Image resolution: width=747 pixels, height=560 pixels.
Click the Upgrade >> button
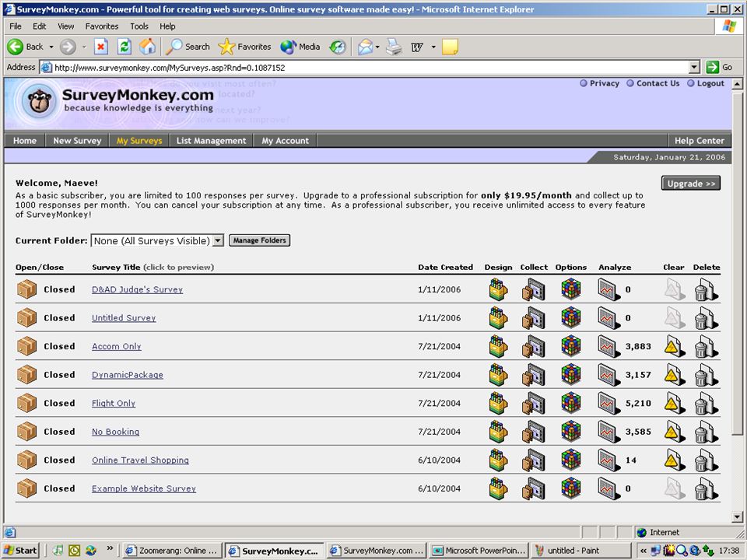pyautogui.click(x=691, y=184)
